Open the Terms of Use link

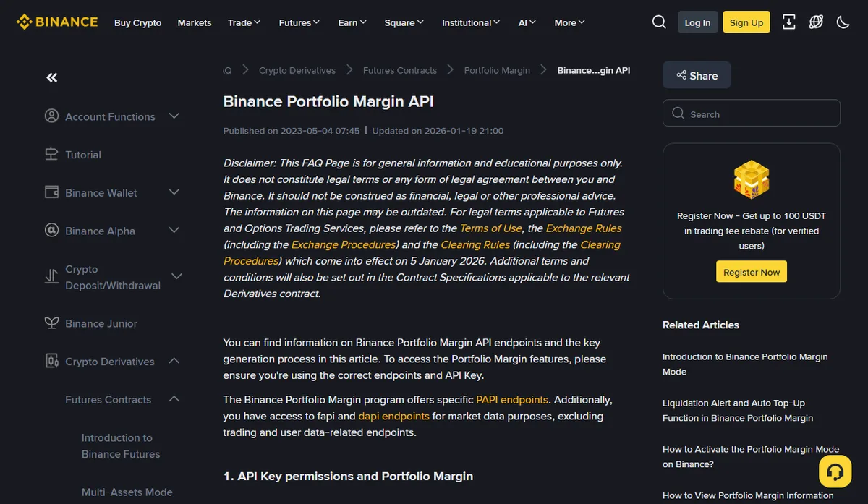490,228
